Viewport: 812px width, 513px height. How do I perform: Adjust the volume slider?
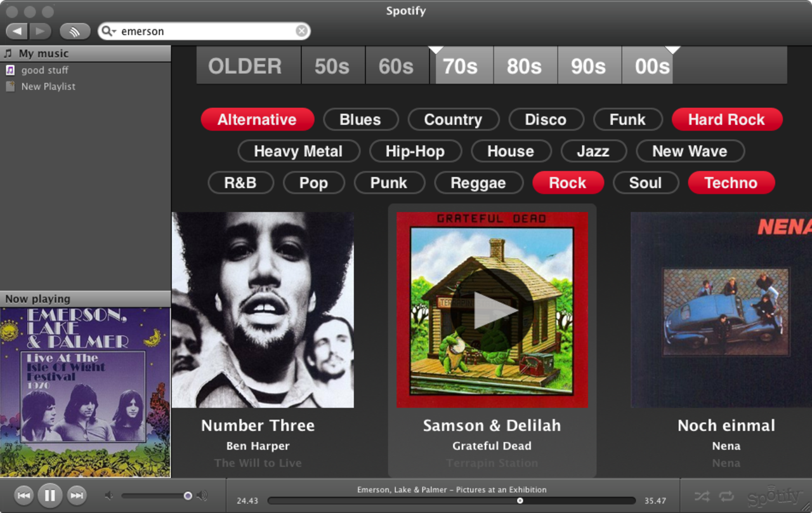point(187,496)
